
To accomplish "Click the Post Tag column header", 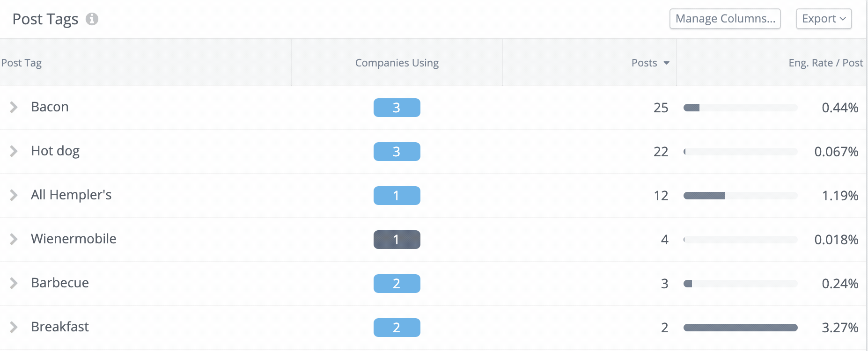I will click(22, 63).
